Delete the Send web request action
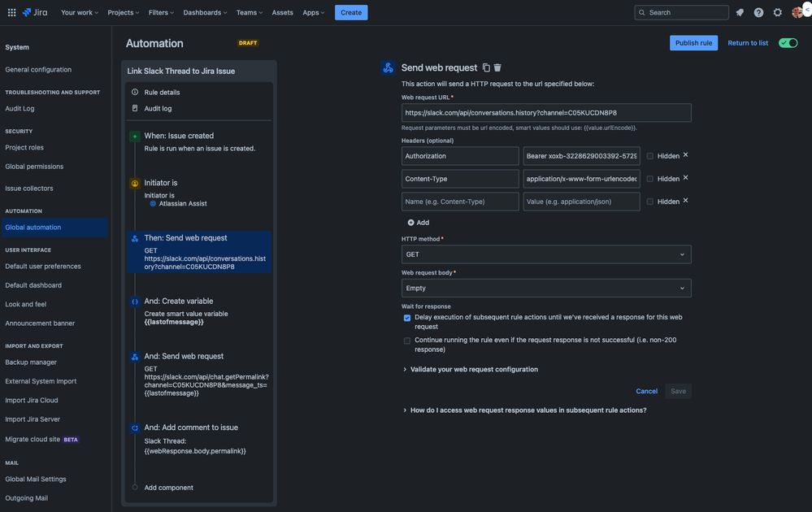This screenshot has height=512, width=812. point(497,67)
